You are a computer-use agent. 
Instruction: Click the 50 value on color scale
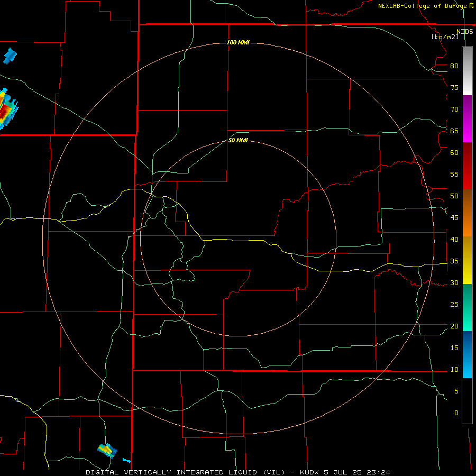coord(454,196)
